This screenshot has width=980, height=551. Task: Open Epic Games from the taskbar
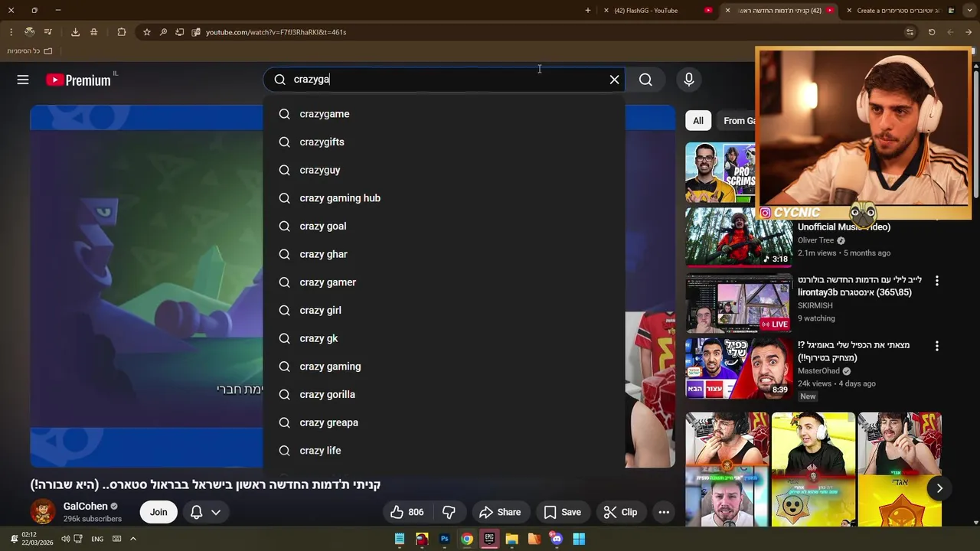pos(489,539)
